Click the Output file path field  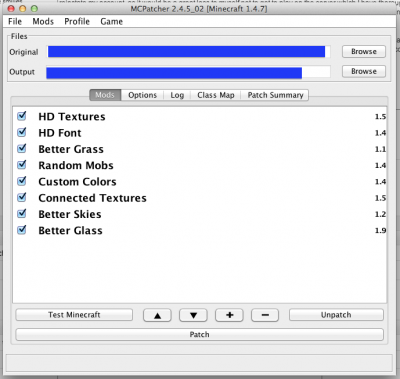pos(188,72)
